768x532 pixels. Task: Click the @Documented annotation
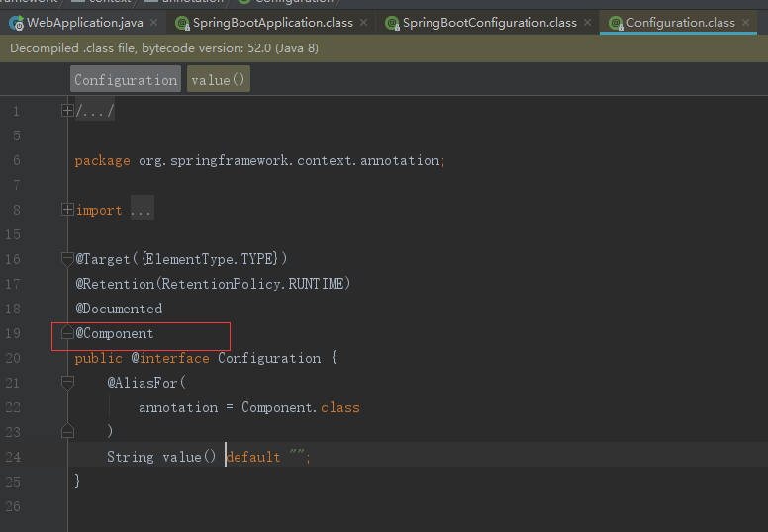[119, 309]
